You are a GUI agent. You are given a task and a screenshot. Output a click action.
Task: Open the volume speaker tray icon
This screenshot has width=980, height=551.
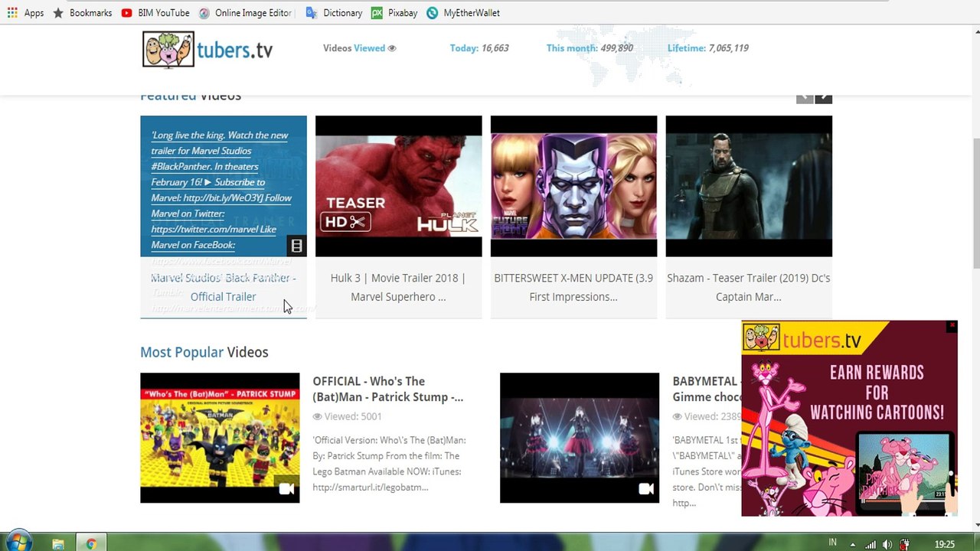point(887,544)
